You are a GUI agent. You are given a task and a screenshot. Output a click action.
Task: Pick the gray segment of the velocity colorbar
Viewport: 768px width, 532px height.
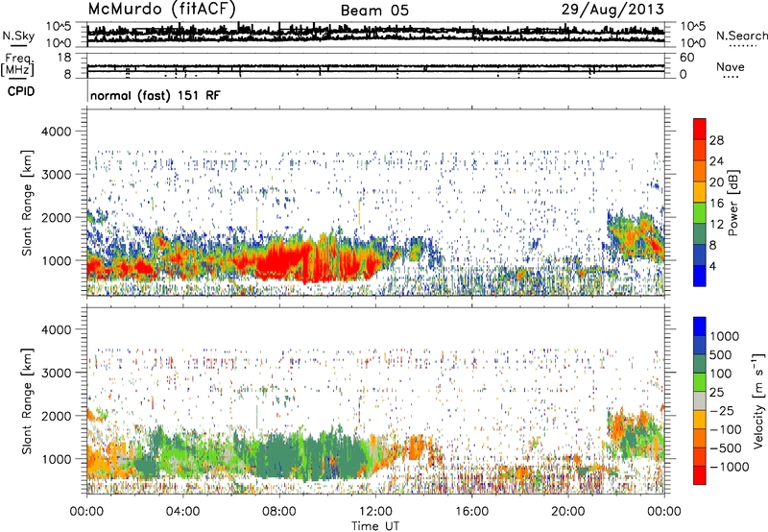[700, 401]
